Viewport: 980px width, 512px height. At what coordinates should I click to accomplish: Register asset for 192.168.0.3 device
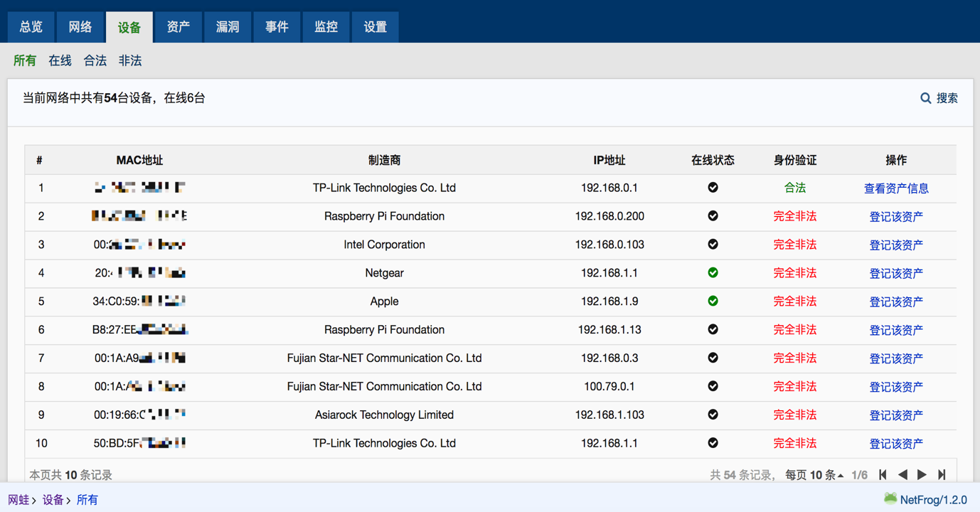tap(896, 359)
